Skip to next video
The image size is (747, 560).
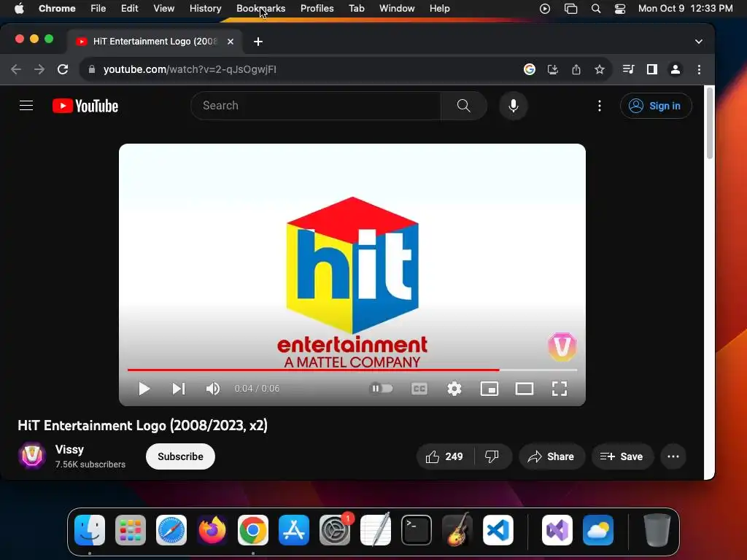click(x=179, y=389)
